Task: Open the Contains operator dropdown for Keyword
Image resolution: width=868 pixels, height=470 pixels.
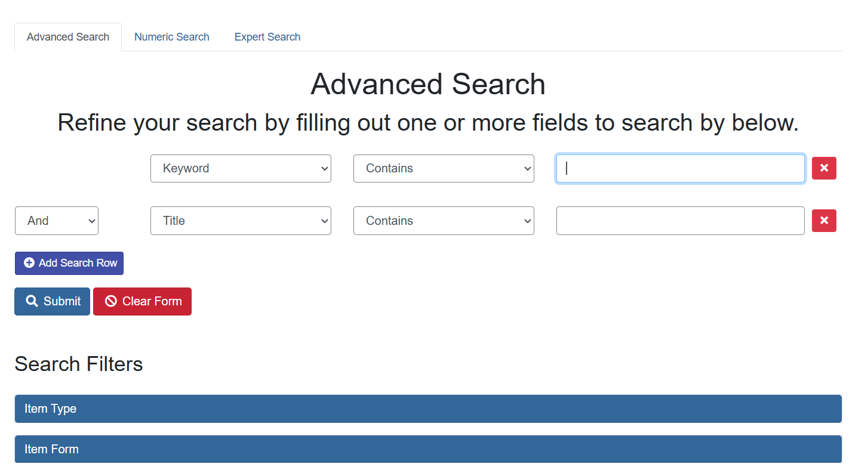Action: [444, 168]
